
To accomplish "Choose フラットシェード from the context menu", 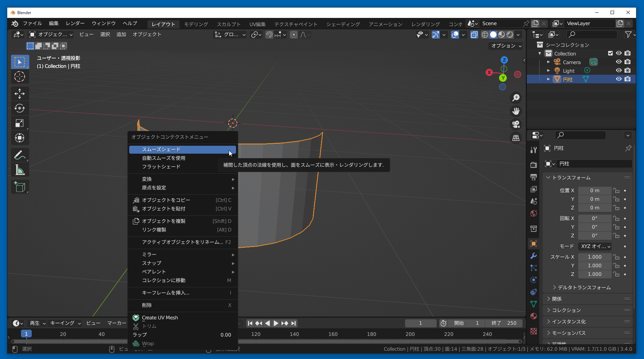I will tap(161, 167).
